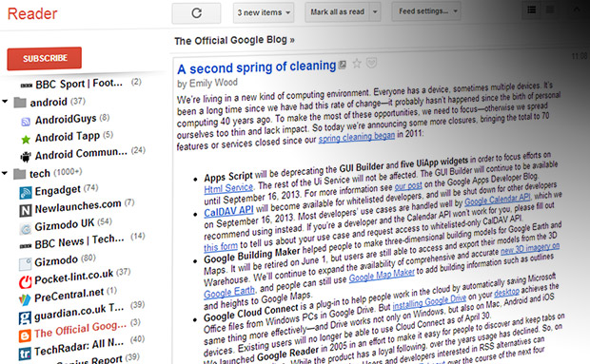Viewport: 590px width, 364px height.
Task: Click author name 'by Emily Wood'
Action: (x=207, y=83)
